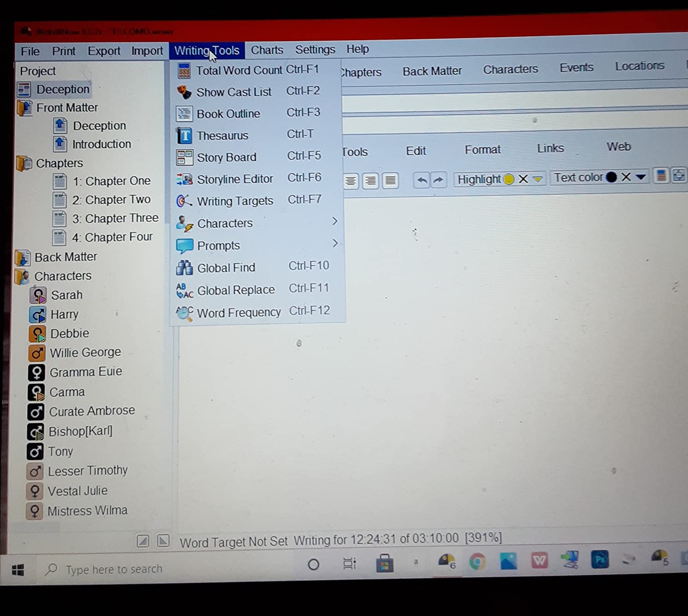Viewport: 688px width, 616px height.
Task: Open the editor Web tab
Action: [618, 147]
